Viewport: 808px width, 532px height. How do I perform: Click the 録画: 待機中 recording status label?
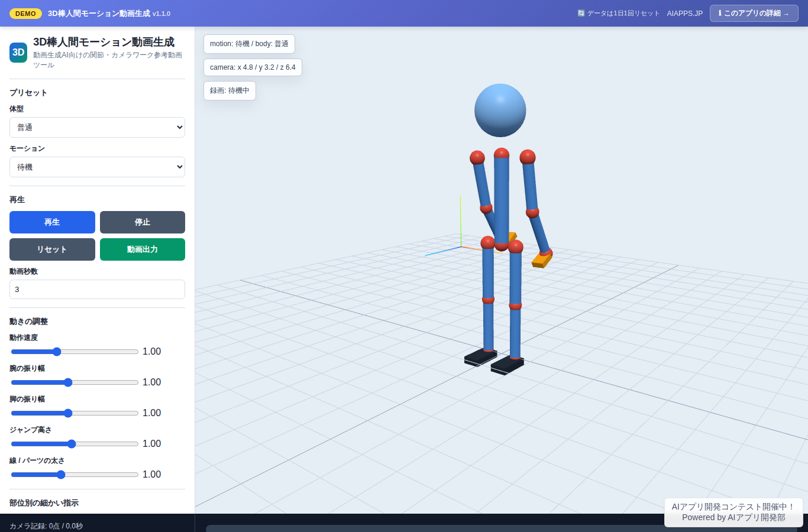230,90
